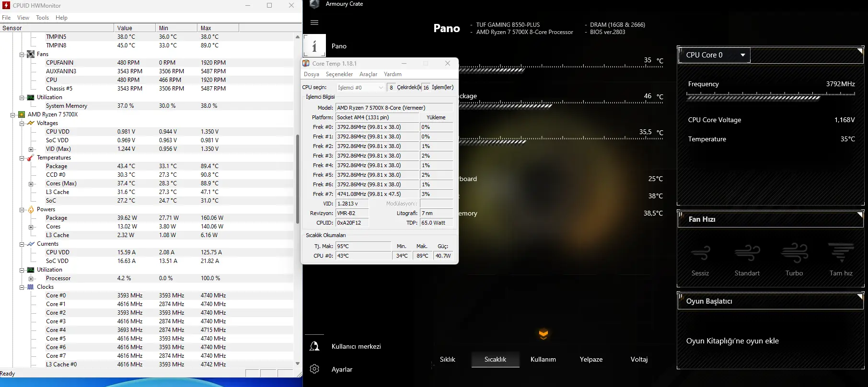Select the Standart fan mode icon
Screen dimensions: 868x387
(x=747, y=252)
